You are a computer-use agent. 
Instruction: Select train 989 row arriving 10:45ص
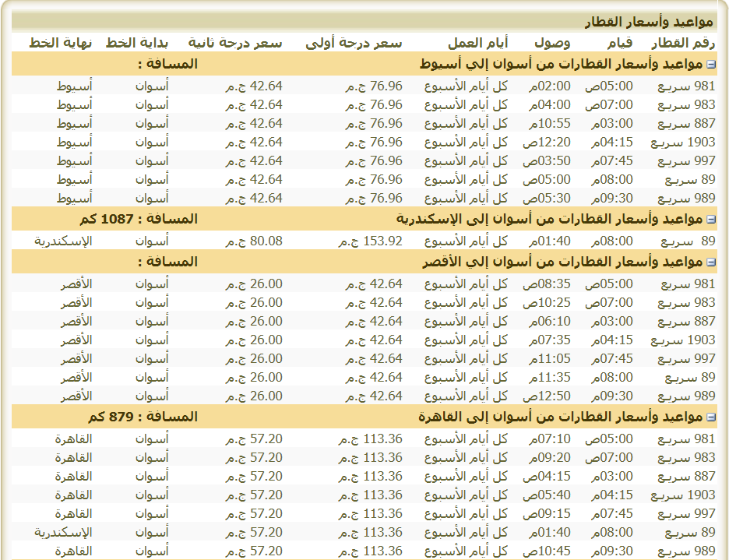click(x=364, y=551)
